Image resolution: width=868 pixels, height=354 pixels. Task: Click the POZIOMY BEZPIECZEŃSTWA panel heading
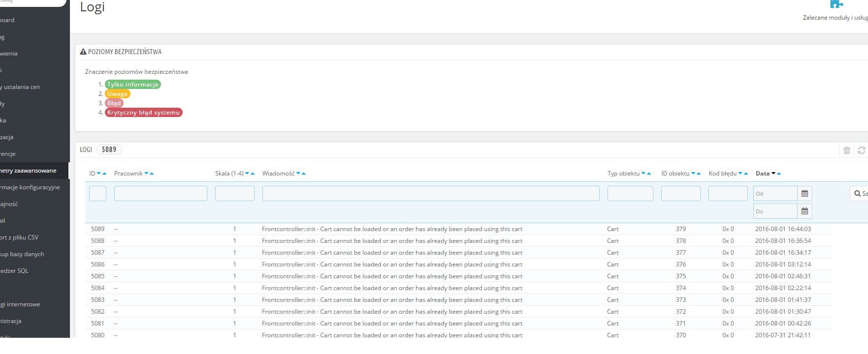(x=125, y=52)
